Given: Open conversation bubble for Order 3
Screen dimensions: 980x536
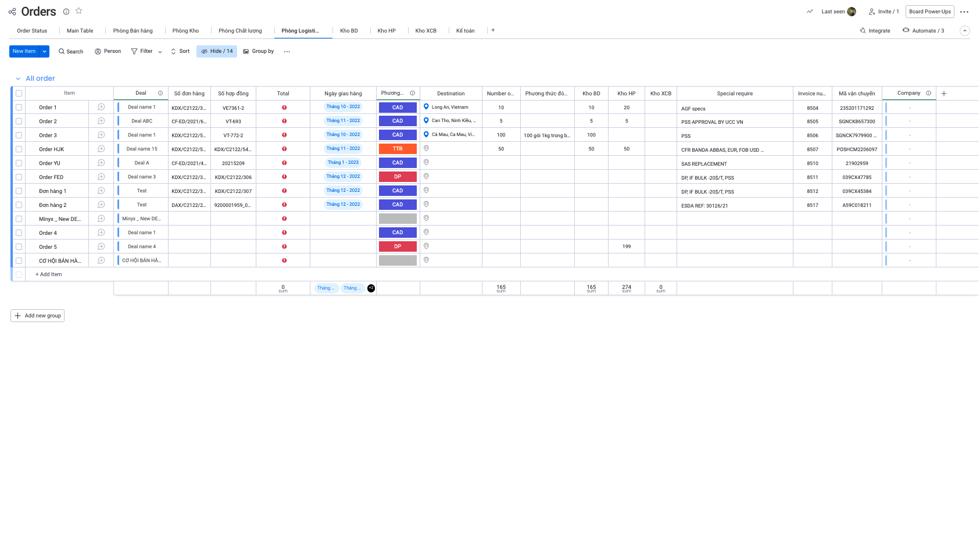Looking at the screenshot, I should click(101, 135).
